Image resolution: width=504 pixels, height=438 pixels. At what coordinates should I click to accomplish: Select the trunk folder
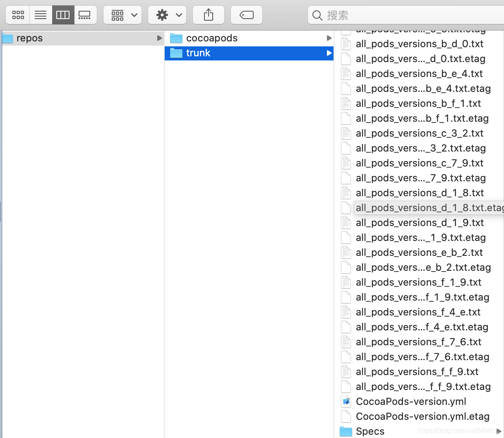click(249, 53)
